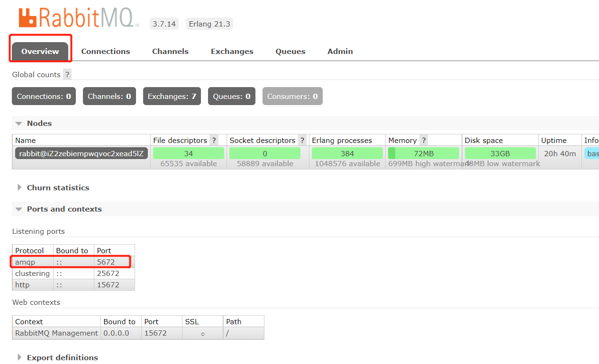Viewport: 599px width, 364px height.
Task: Click the Web contexts heading
Action: (36, 302)
